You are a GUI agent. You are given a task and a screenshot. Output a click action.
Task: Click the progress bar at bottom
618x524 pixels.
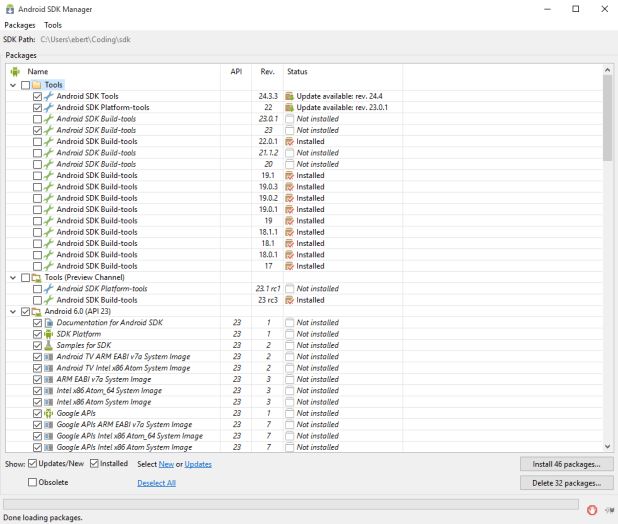pos(291,504)
